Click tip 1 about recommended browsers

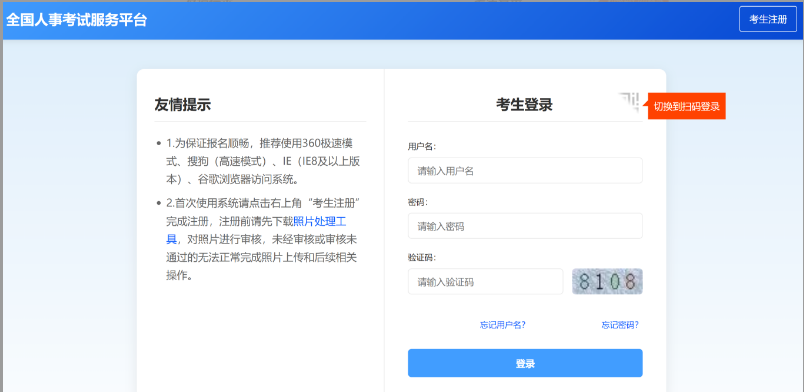click(264, 161)
